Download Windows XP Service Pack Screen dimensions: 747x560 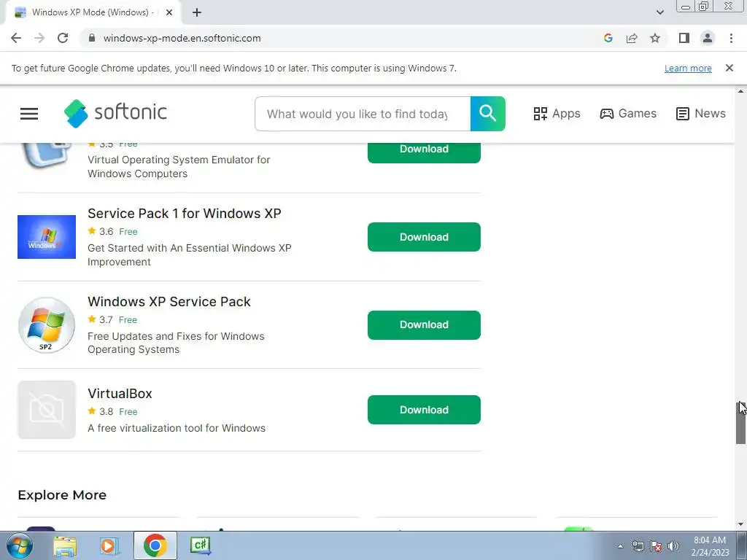(x=424, y=324)
